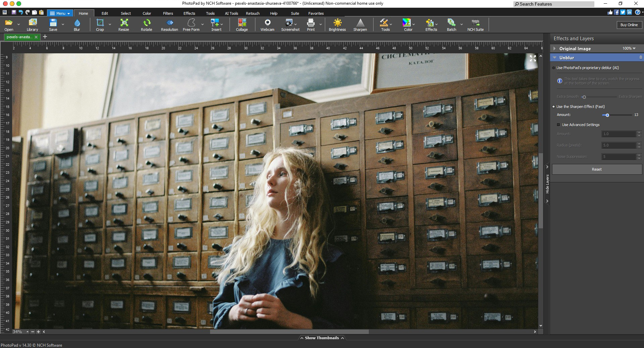Click the Buy Online button
The image size is (644, 348).
[629, 25]
